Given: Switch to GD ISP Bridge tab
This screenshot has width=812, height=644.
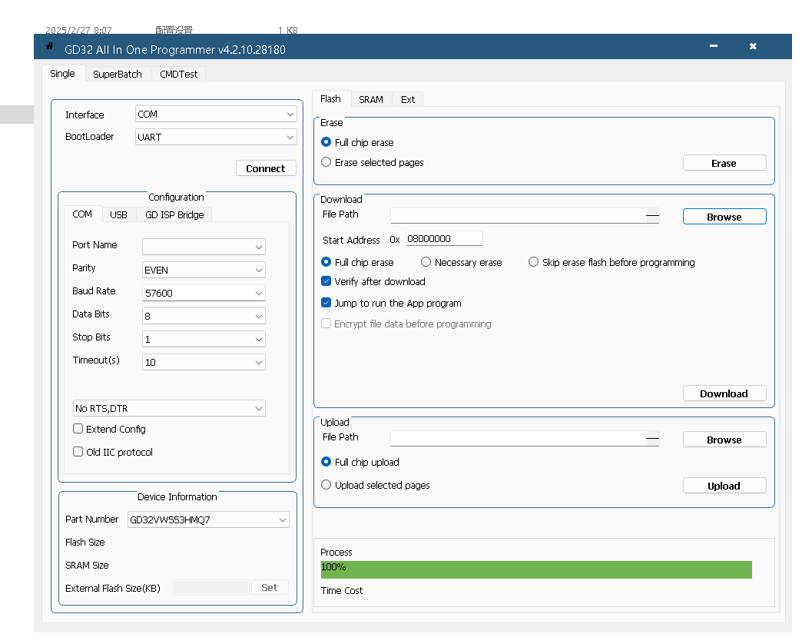Looking at the screenshot, I should (x=174, y=215).
